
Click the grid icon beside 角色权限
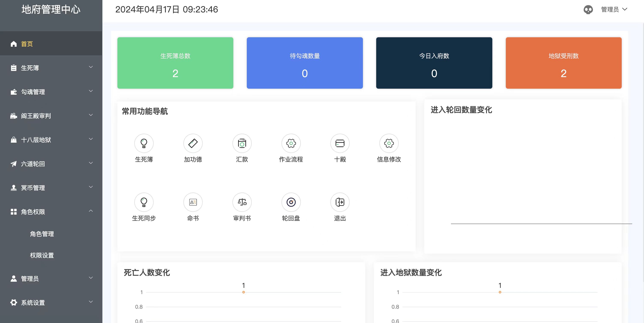(14, 212)
